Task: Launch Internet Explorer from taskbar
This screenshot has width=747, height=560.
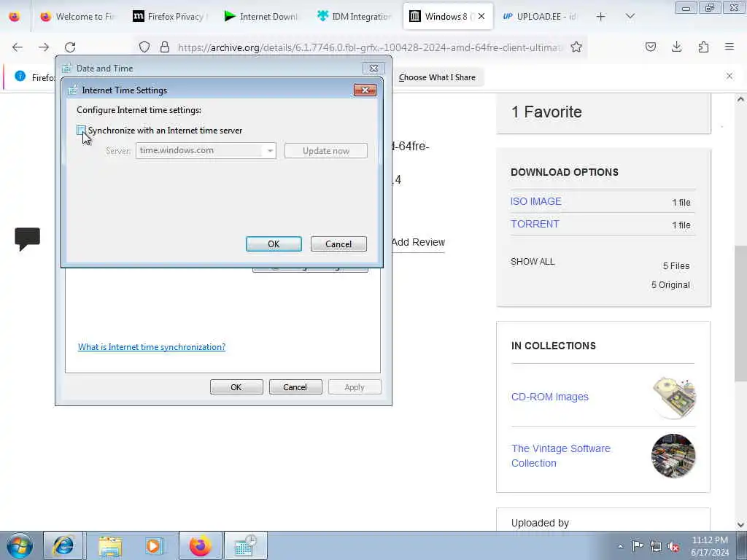Action: [x=63, y=545]
